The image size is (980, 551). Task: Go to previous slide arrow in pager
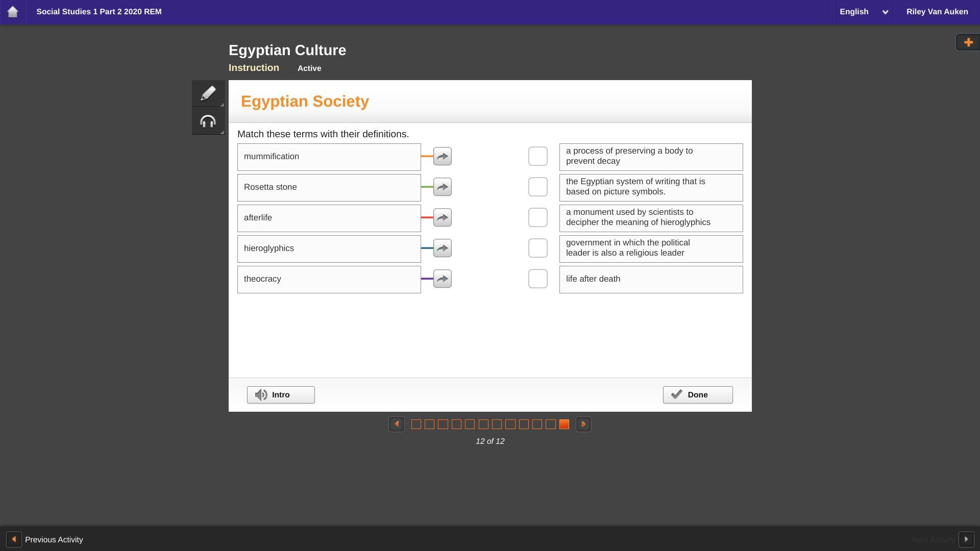(x=397, y=424)
